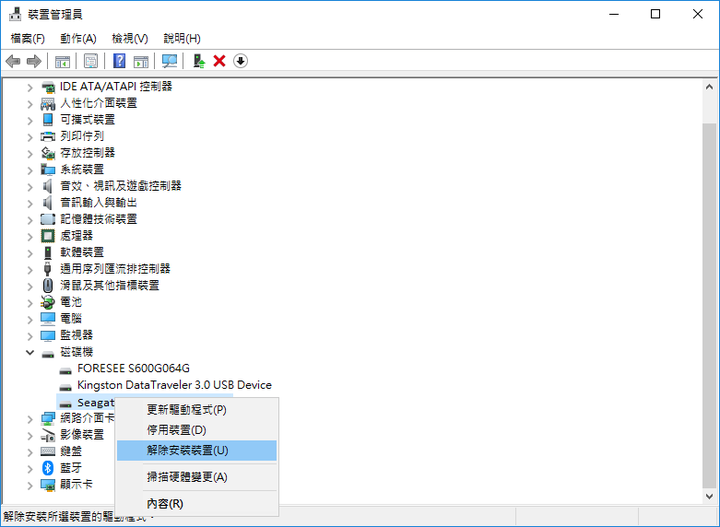Select the 處理器 chip icon
This screenshot has height=527, width=720.
coord(48,236)
